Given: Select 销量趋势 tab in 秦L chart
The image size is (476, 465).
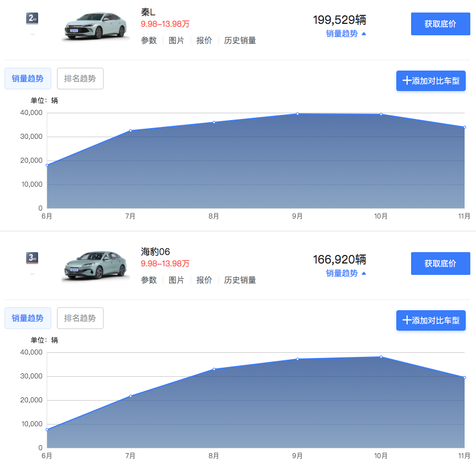Looking at the screenshot, I should pos(28,79).
